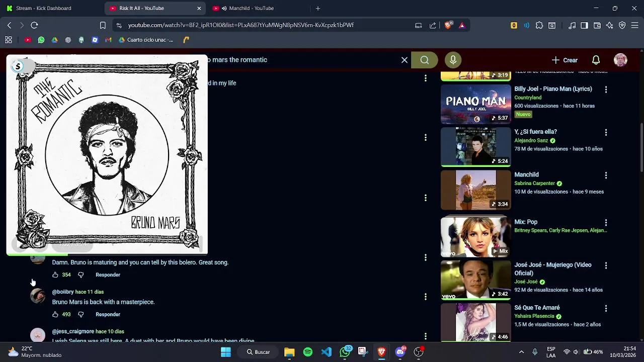644x362 pixels.
Task: Open Gmail bookmark in bookmarks bar
Action: click(x=108, y=40)
